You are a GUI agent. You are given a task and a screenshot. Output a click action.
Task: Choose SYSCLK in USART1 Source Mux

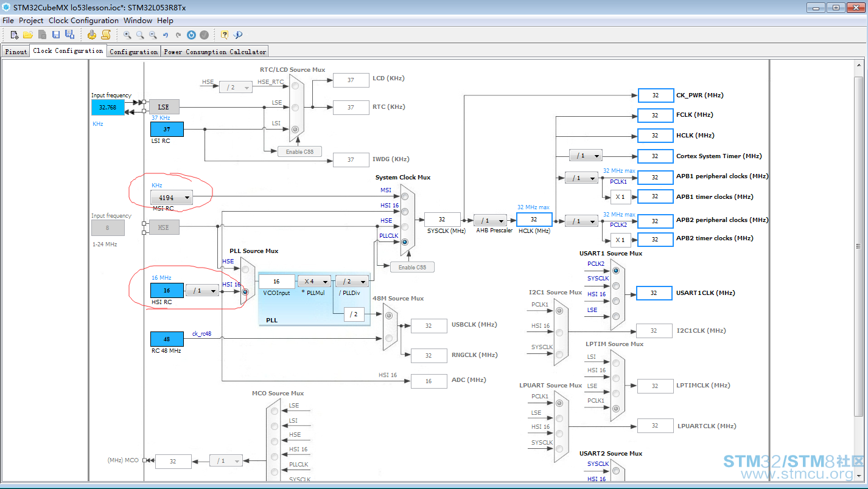pos(616,285)
